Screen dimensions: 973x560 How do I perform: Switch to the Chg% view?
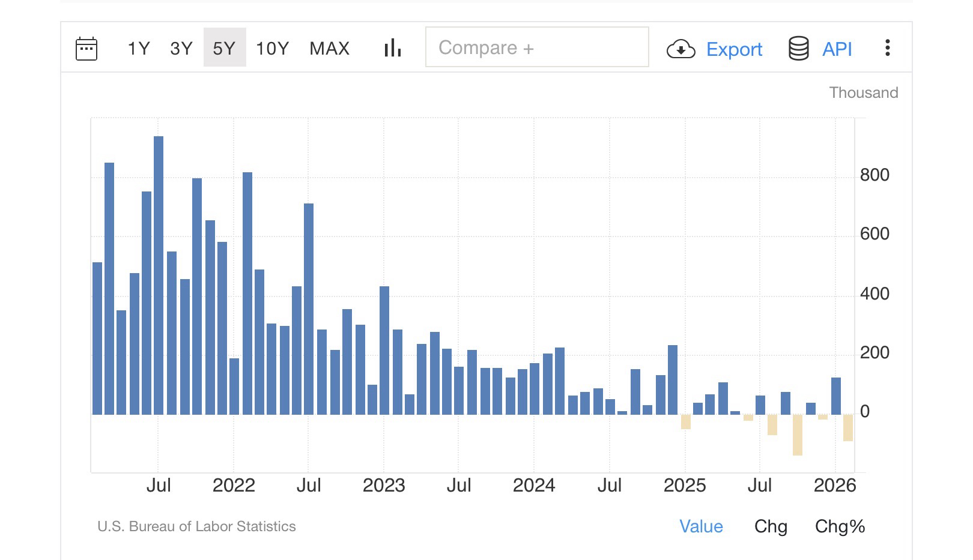(840, 526)
